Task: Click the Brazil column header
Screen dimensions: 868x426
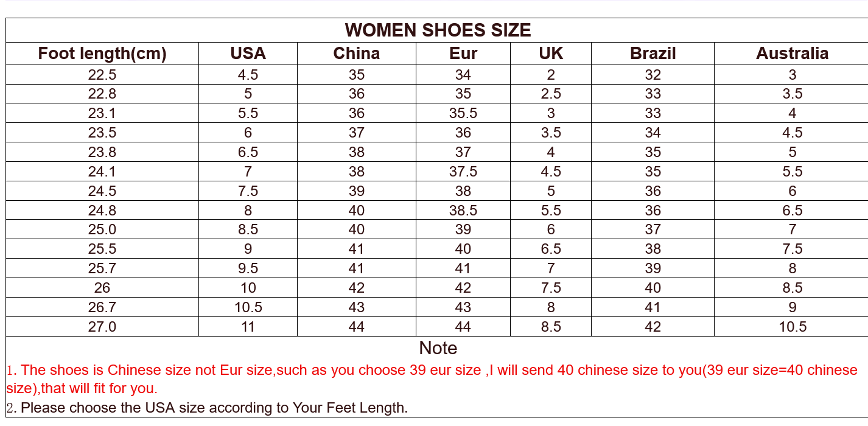Action: click(x=653, y=54)
